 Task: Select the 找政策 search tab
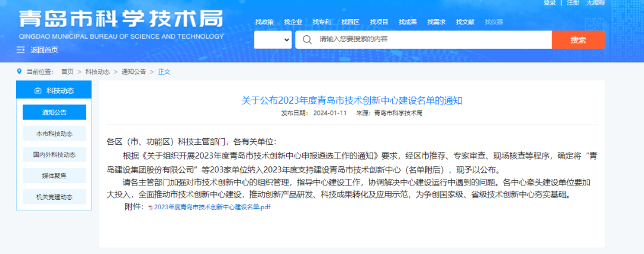click(264, 22)
